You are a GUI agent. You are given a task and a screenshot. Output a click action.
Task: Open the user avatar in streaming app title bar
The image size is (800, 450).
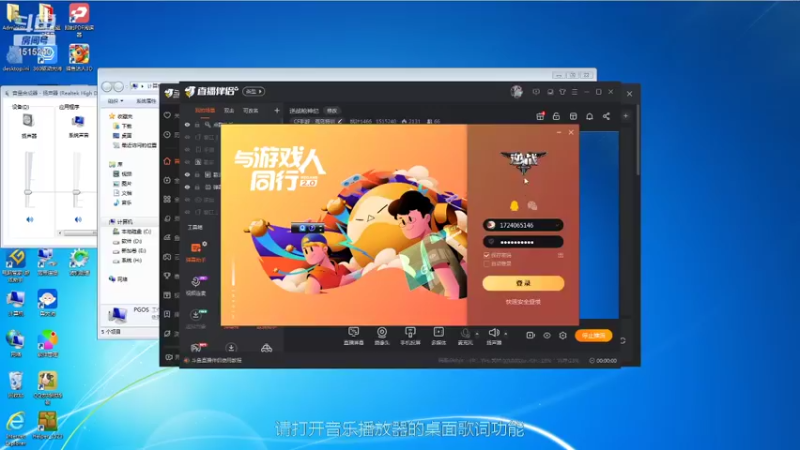516,92
